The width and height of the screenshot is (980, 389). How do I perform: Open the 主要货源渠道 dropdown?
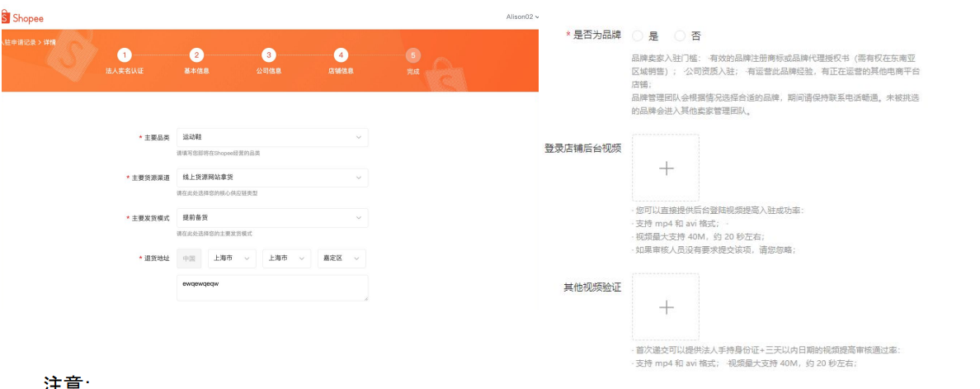pyautogui.click(x=272, y=178)
